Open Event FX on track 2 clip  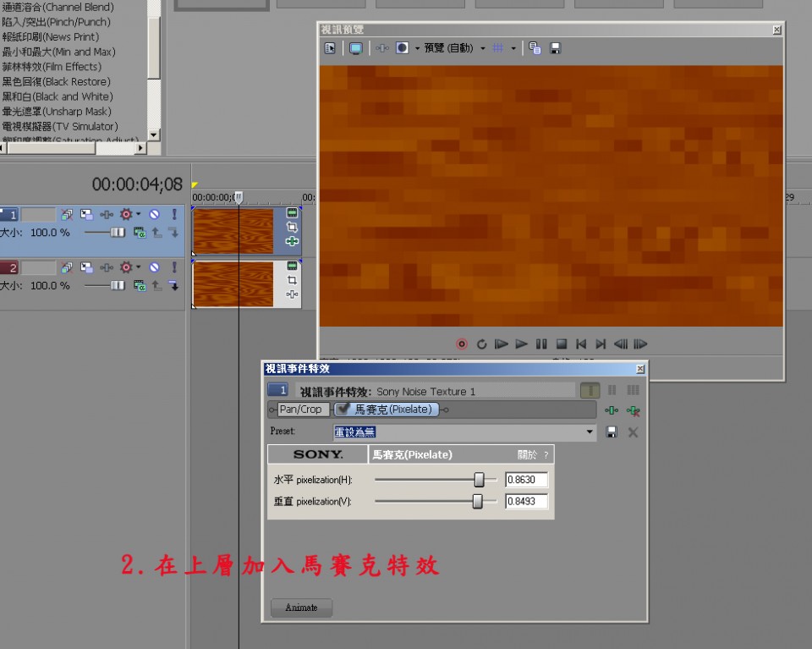(292, 294)
